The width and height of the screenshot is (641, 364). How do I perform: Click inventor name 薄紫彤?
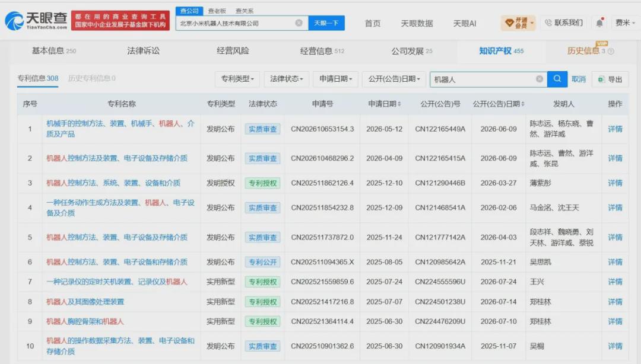point(541,183)
